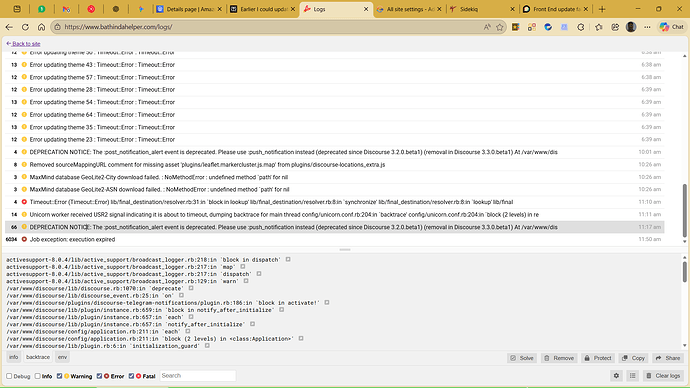Switch to the Sidekiq browser tab
Image resolution: width=690 pixels, height=388 pixels.
click(481, 9)
